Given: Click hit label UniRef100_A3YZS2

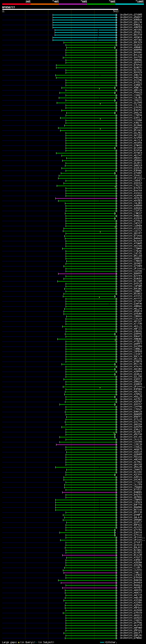Looking at the screenshot, I should tap(131, 296).
